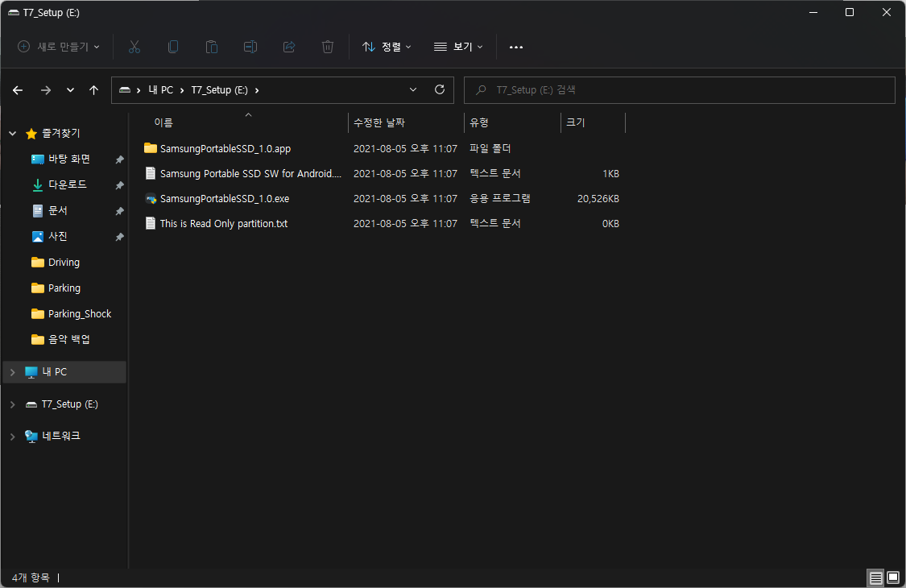Click the Paste clipboard icon
The image size is (906, 588).
pos(212,47)
